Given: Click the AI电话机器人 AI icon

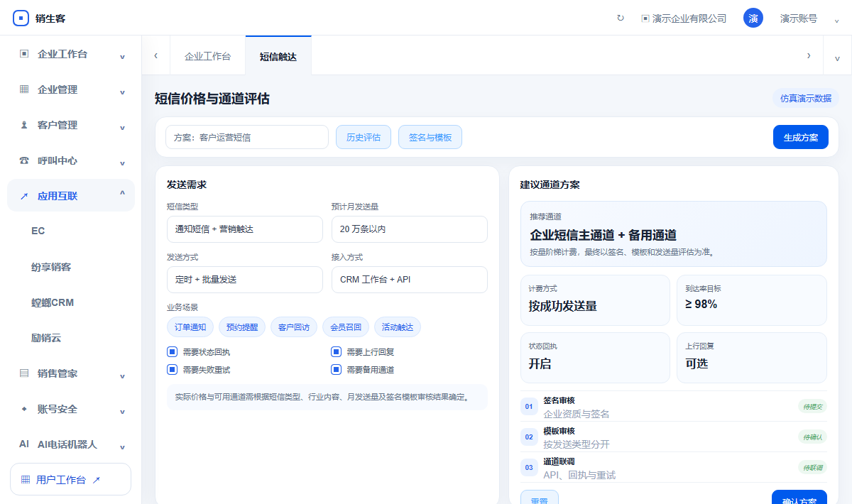Looking at the screenshot, I should tap(24, 444).
